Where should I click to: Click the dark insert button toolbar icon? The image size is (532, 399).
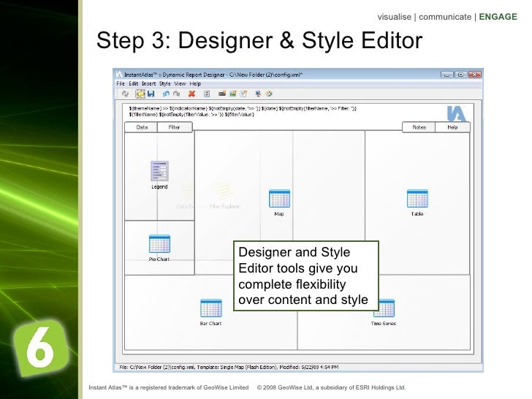(x=222, y=94)
